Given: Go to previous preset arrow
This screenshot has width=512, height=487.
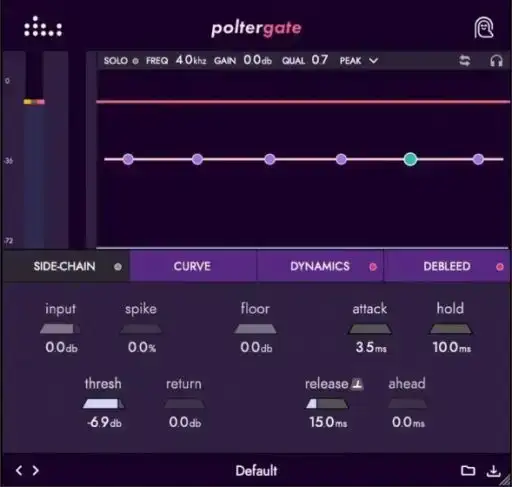Looking at the screenshot, I should click(x=19, y=470).
